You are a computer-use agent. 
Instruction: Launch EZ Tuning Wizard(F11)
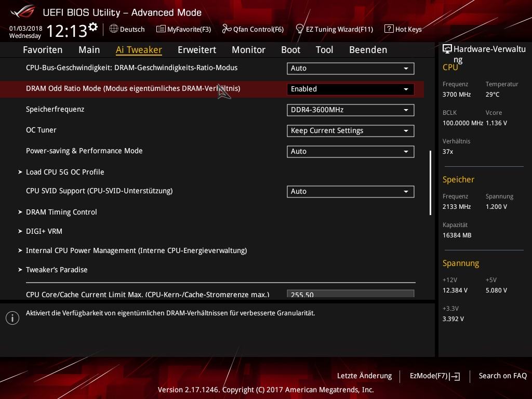pos(335,29)
